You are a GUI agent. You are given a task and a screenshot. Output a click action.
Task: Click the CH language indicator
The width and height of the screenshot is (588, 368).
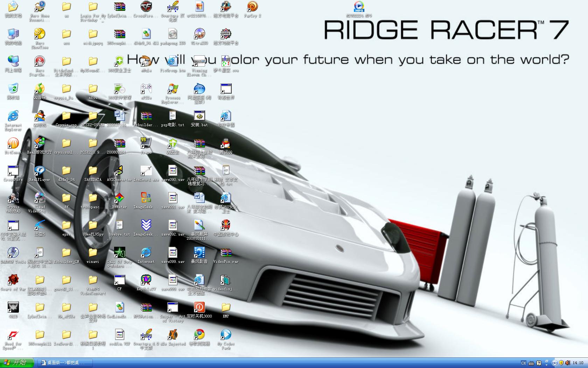[524, 363]
